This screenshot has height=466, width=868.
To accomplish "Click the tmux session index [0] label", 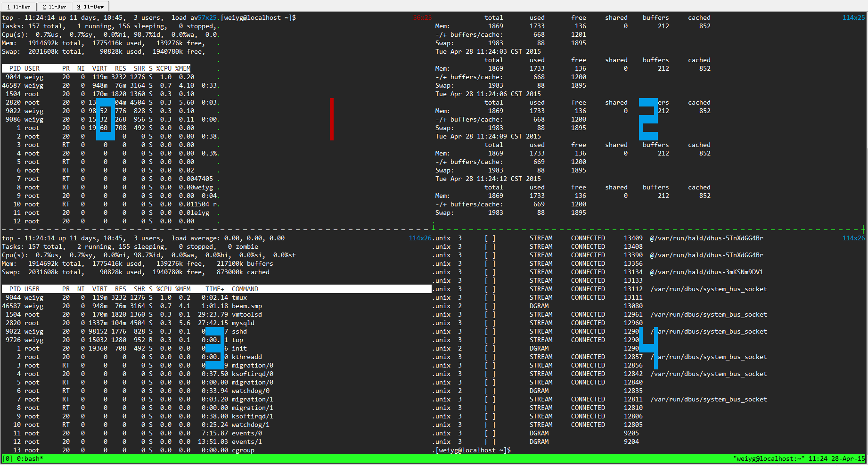I will pyautogui.click(x=8, y=458).
